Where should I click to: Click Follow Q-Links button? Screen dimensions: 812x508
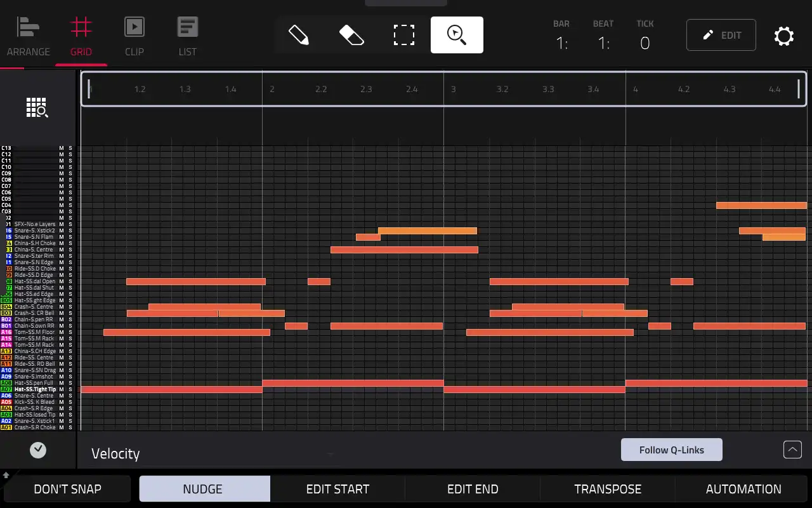pyautogui.click(x=672, y=450)
